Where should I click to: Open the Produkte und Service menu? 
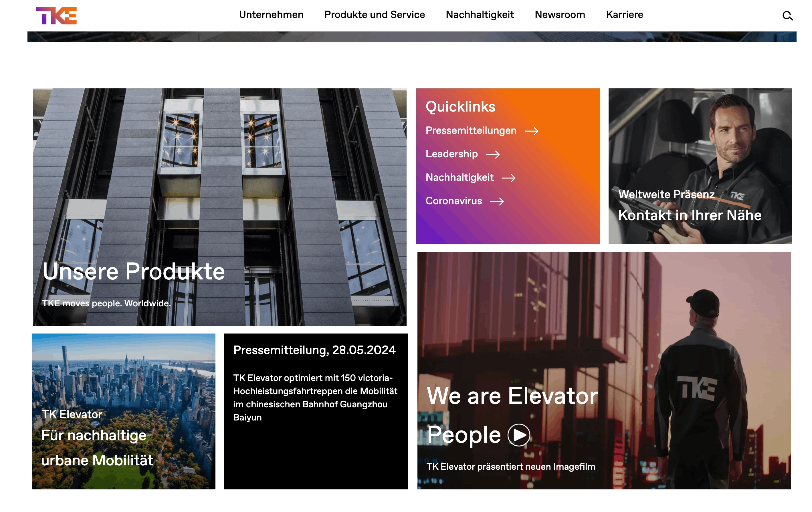pos(374,15)
